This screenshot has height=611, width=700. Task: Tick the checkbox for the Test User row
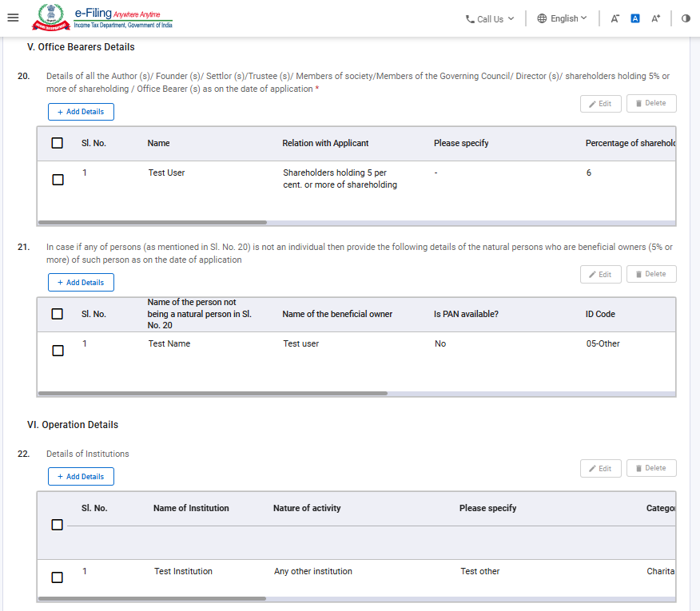58,180
